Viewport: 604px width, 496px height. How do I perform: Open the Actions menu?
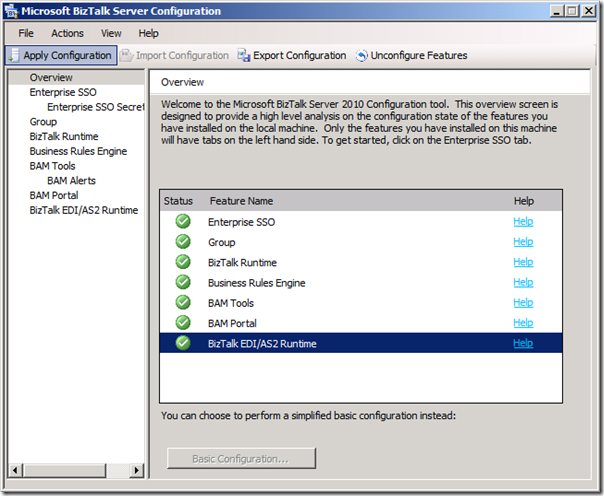point(67,33)
